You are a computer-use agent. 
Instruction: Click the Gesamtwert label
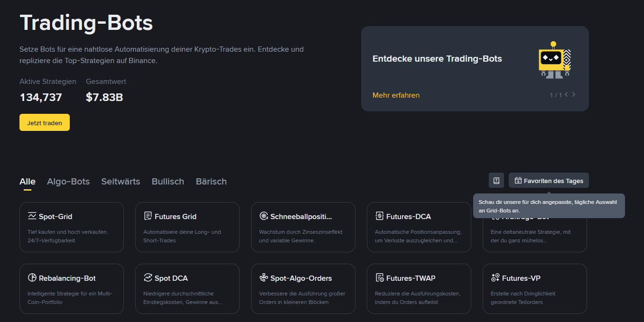pos(106,82)
